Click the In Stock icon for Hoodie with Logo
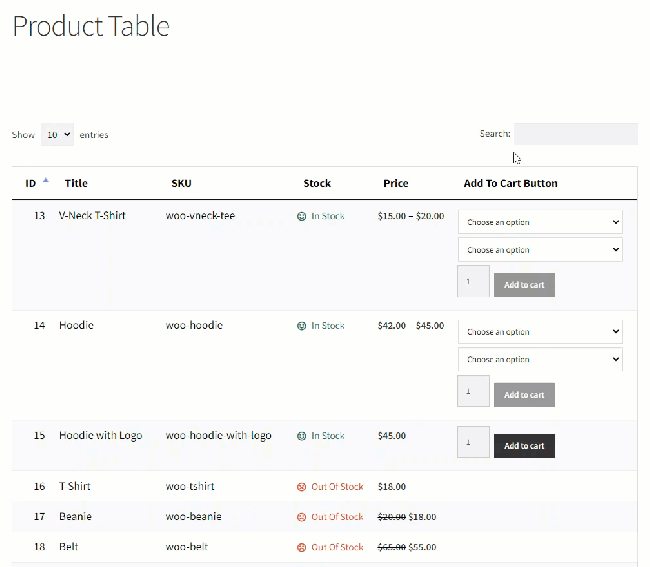The width and height of the screenshot is (650, 567). (301, 436)
